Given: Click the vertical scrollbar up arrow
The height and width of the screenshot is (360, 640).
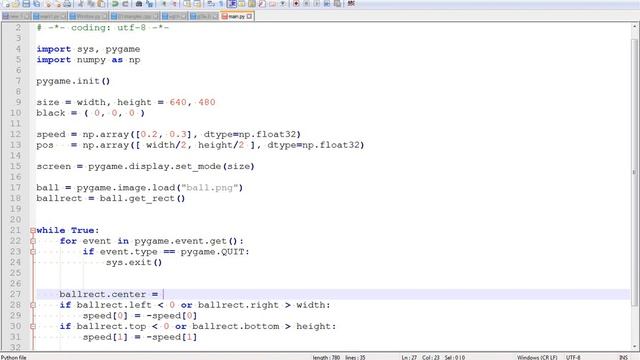Looking at the screenshot, I should 634,27.
